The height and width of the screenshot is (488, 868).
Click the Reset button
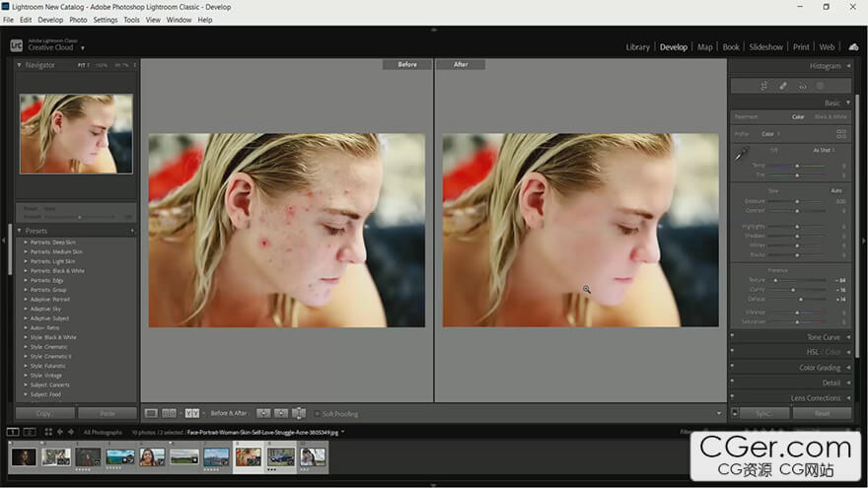coord(822,413)
